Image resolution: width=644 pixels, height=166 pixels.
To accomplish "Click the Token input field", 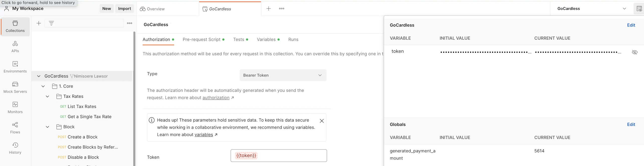I will 291,156.
